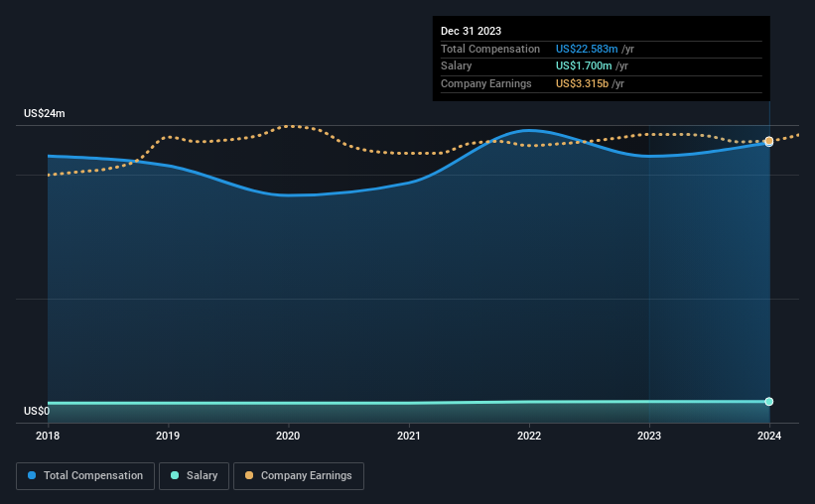Click the blue dot beside Total Compensation
815x504 pixels.
pos(33,476)
